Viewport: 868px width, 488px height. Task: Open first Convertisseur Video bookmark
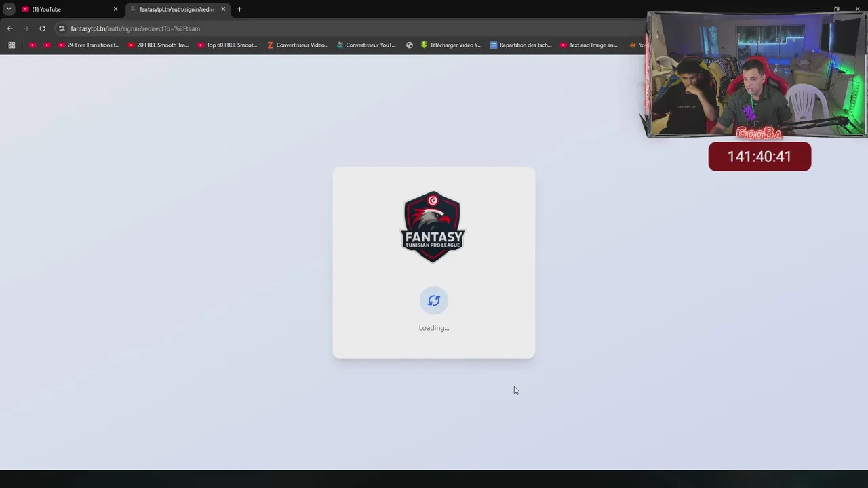tap(298, 45)
